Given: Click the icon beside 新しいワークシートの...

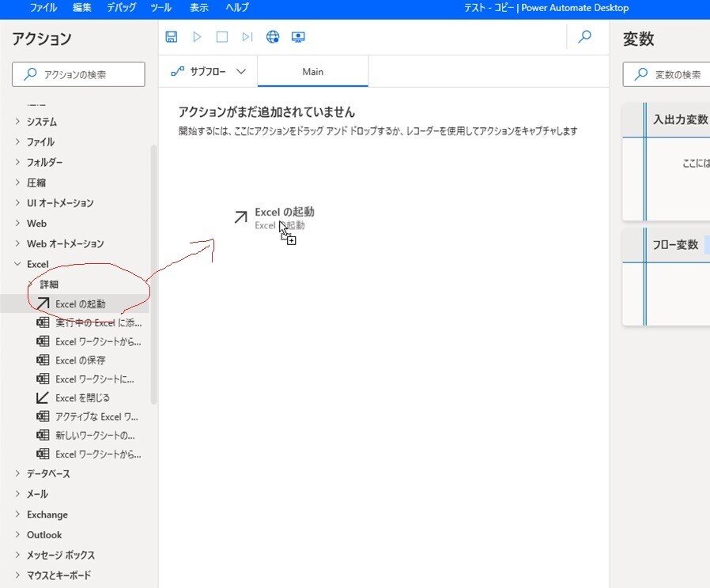Looking at the screenshot, I should (43, 435).
